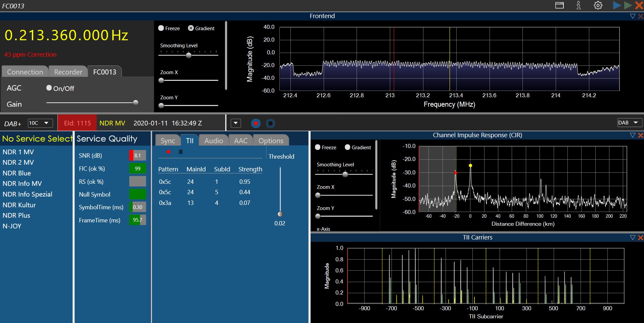The image size is (644, 323).
Task: Click the circular stop button beside record
Action: coord(271,123)
